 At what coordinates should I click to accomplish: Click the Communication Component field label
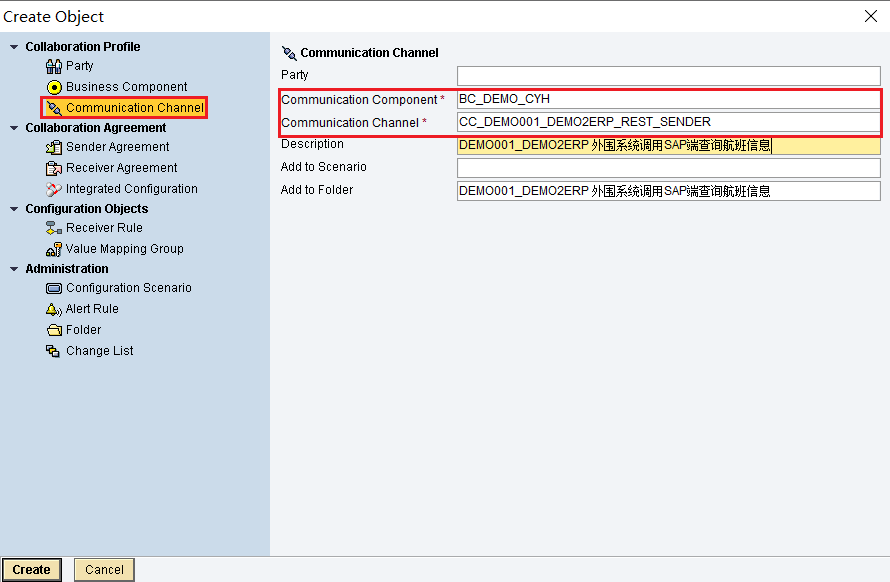360,100
